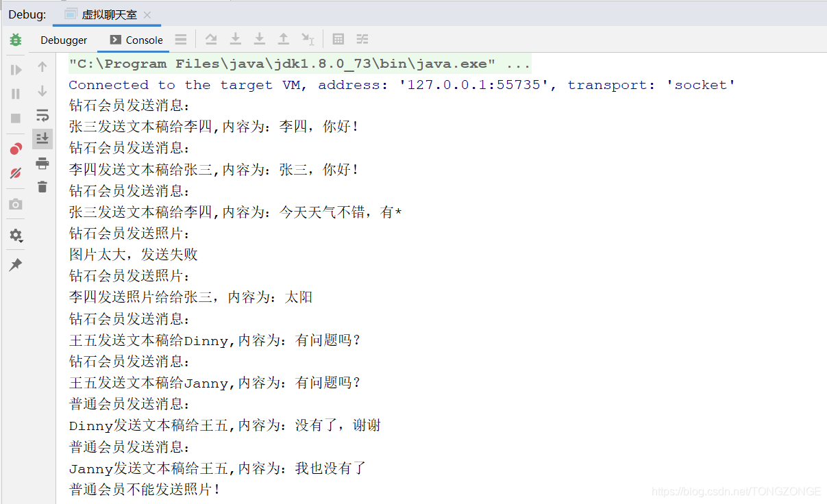Click line 'Janny发送文本稿给王五,内容为：我也没有了'
The image size is (827, 504).
click(218, 468)
